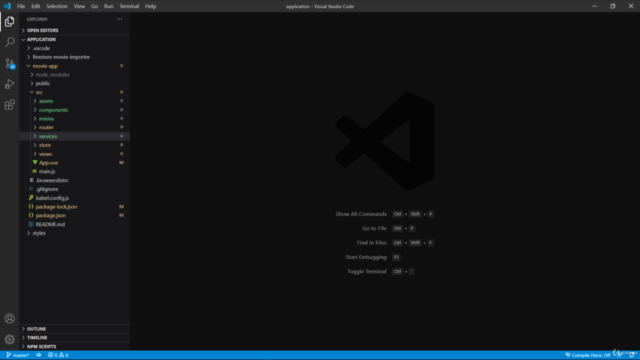Viewport: 640px width, 360px height.
Task: Open the Source Control view icon
Action: click(x=9, y=63)
